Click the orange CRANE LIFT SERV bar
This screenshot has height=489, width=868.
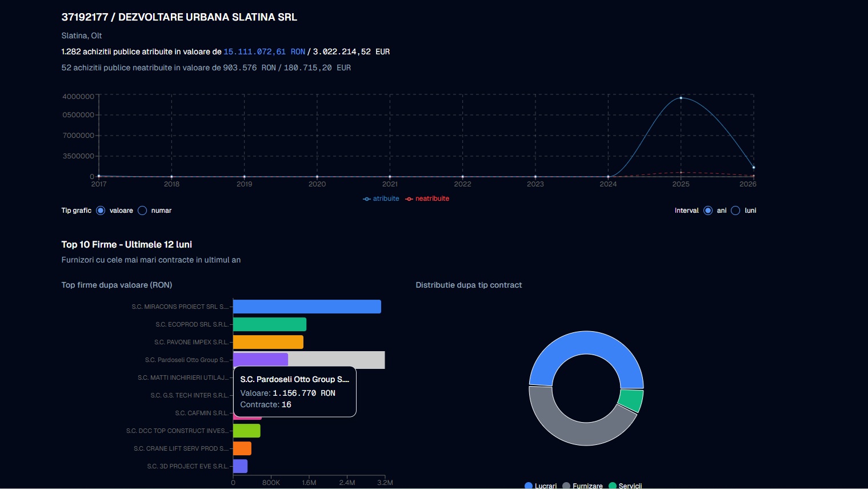242,448
